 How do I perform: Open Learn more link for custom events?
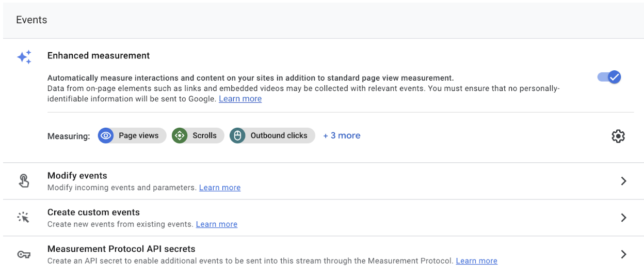tap(217, 224)
